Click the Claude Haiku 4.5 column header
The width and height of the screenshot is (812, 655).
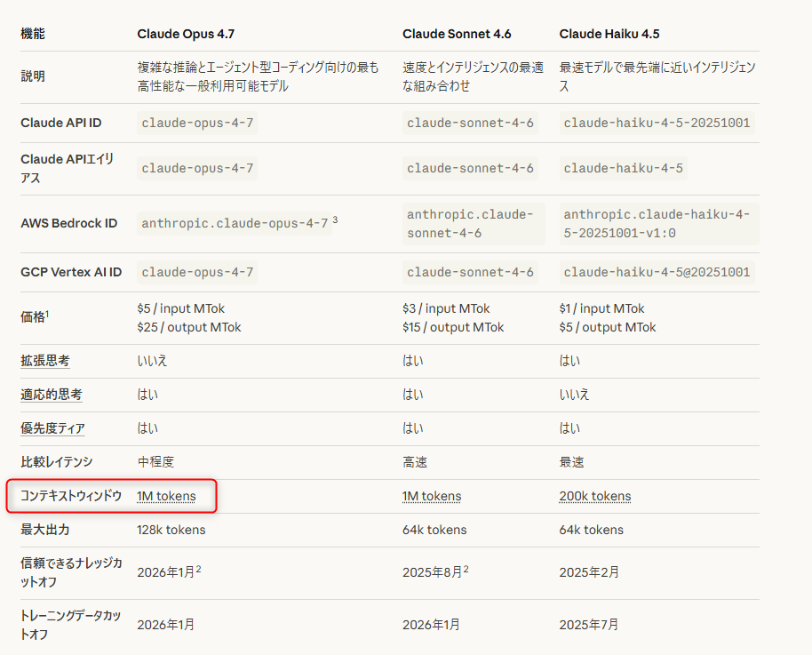[x=609, y=34]
